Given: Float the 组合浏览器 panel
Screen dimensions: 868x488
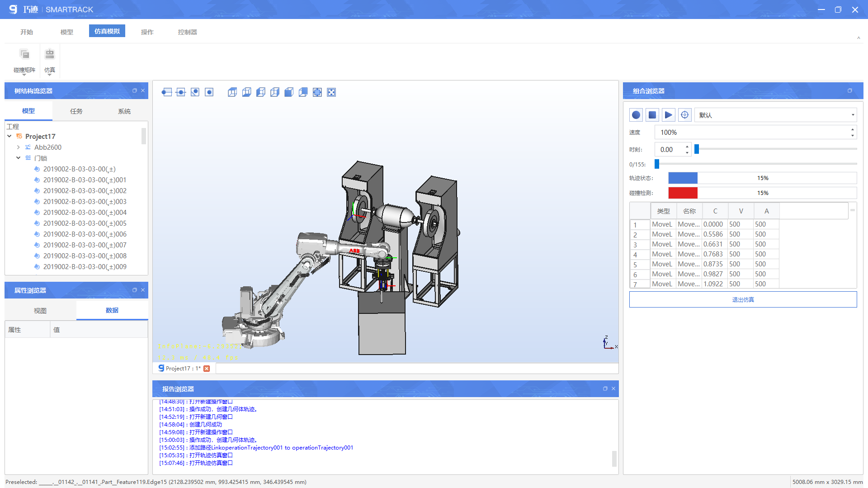Looking at the screenshot, I should [850, 90].
